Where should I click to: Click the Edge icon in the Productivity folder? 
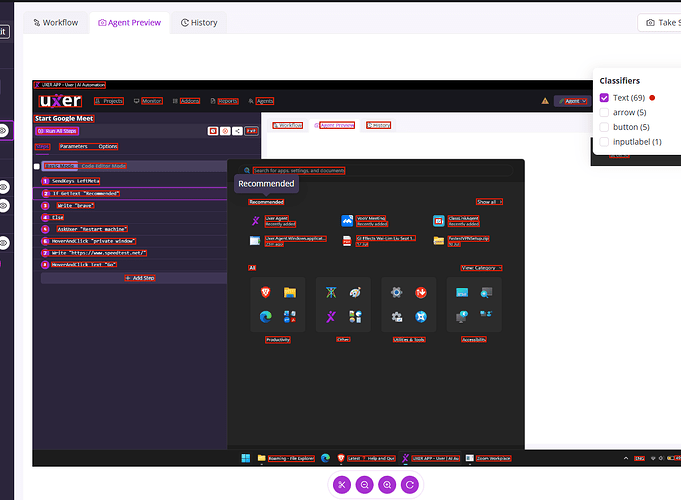coord(266,317)
